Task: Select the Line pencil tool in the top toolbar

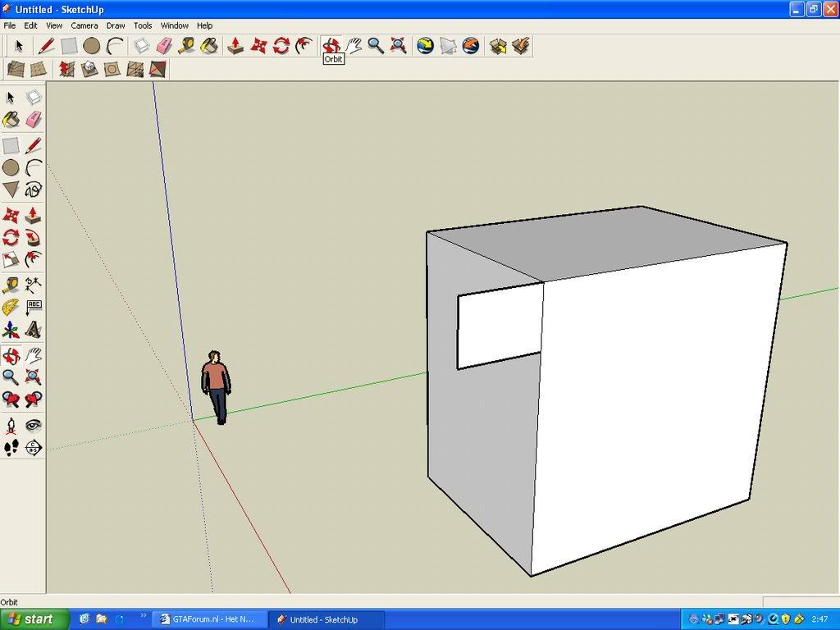Action: tap(46, 46)
